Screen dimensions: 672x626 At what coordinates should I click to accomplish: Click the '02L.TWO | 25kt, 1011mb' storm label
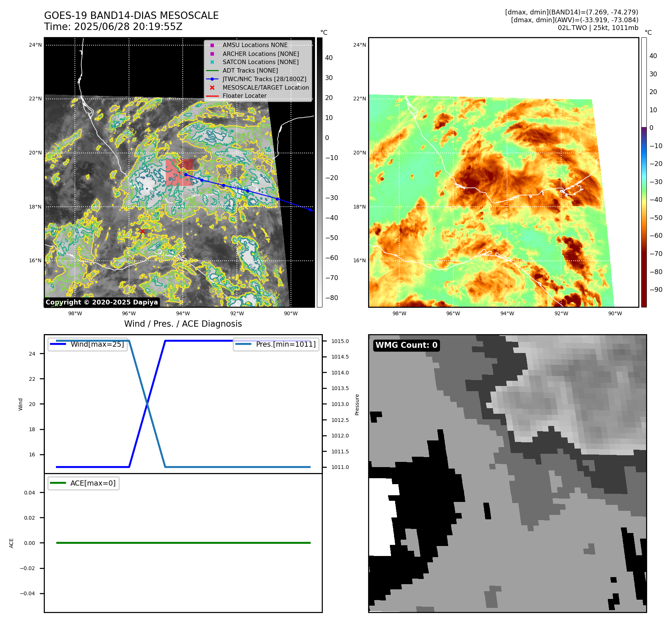[x=598, y=28]
